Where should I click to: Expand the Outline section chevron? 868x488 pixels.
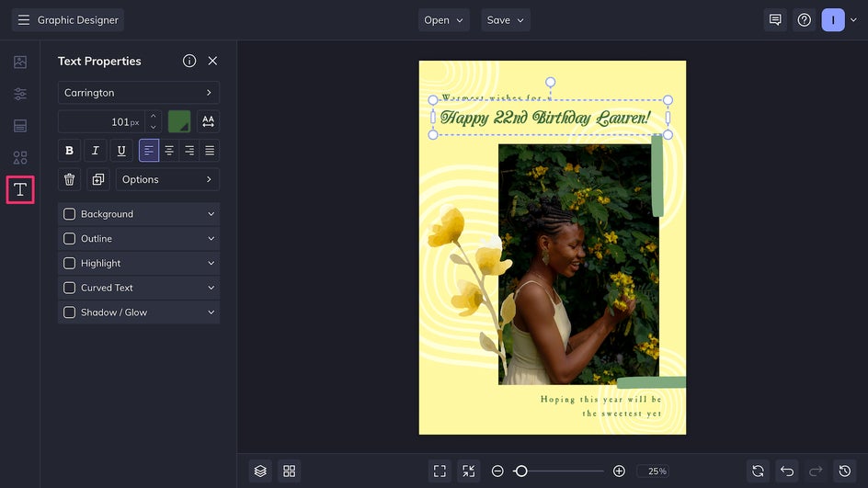(x=211, y=238)
